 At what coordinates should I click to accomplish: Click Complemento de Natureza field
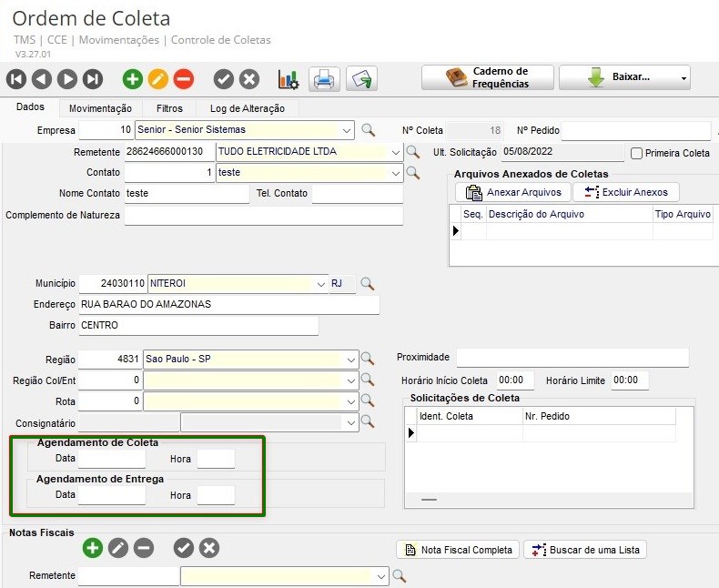pyautogui.click(x=264, y=216)
